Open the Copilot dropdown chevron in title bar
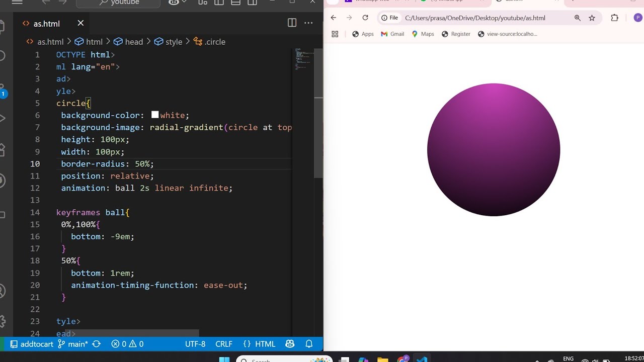Image resolution: width=644 pixels, height=362 pixels. [184, 2]
